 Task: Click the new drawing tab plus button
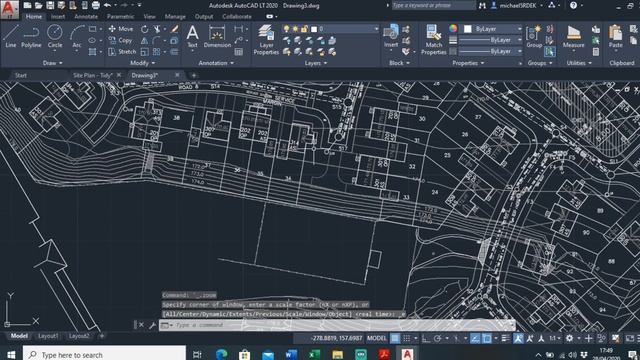tap(193, 76)
